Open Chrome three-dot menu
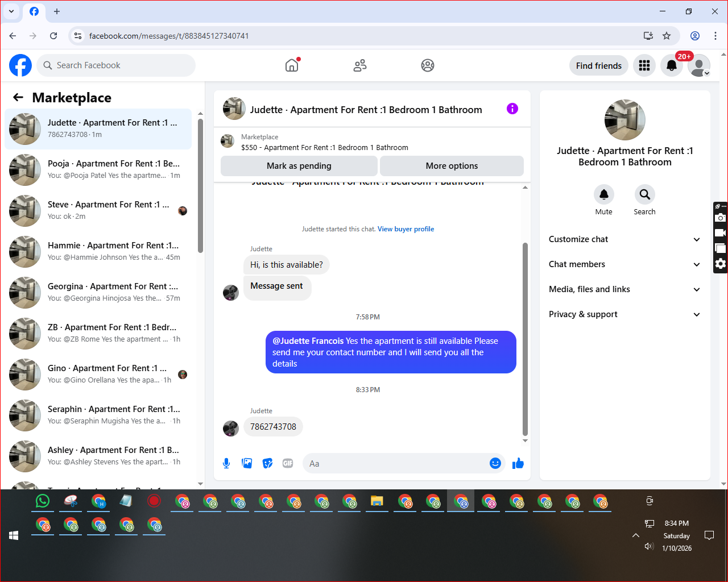The image size is (728, 582). tap(715, 36)
